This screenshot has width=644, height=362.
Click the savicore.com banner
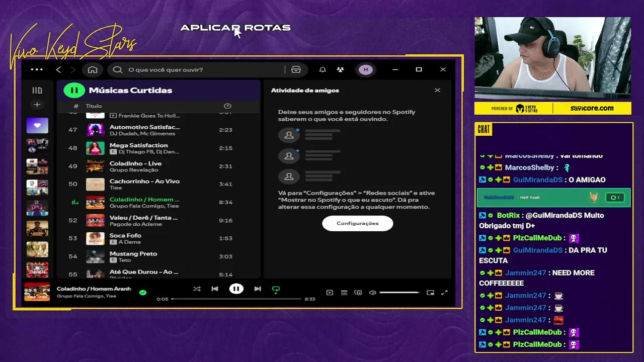592,108
